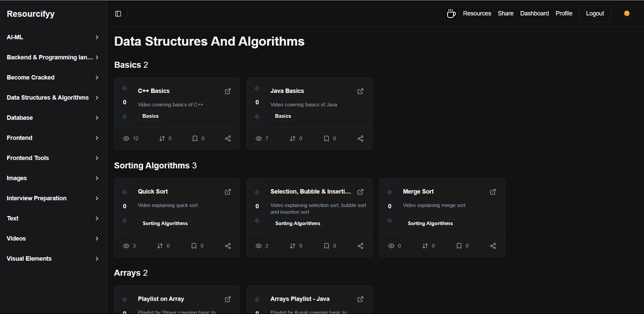
Task: Select the Sorting Algorithms tag on Quick Sort
Action: click(165, 223)
